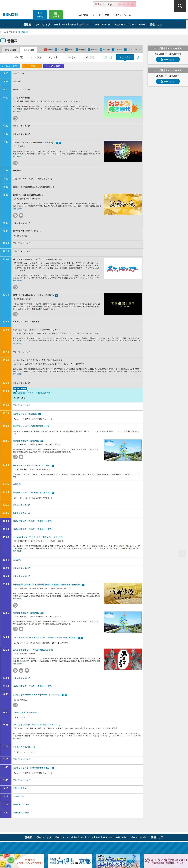188x868 pixels.
Task: Open the website globe icon for あんぎゃでござる
Action: coord(15,671)
